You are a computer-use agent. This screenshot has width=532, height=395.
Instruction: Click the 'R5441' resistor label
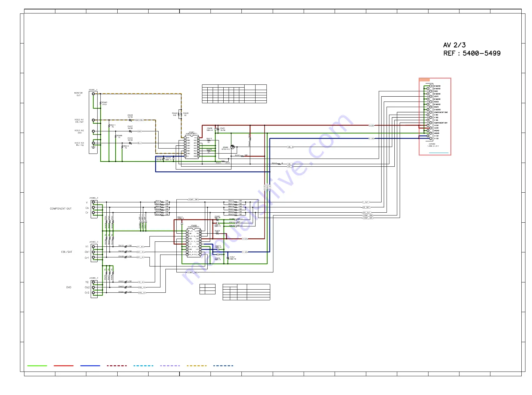238,155
